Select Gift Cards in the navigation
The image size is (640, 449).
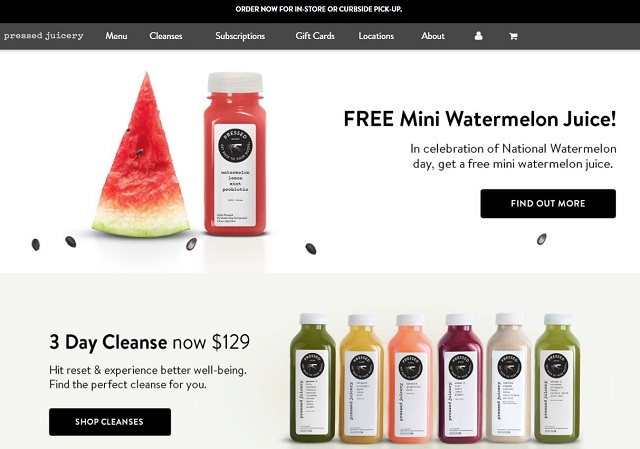(315, 36)
